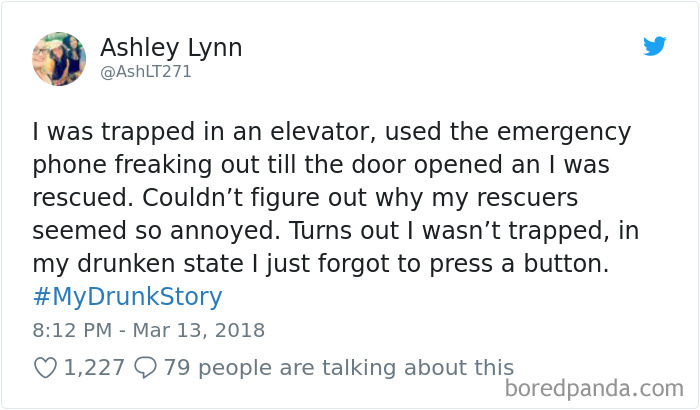Click the phrase 'Turns out' in the tweet
Screen dimensions: 700x410
click(x=342, y=230)
